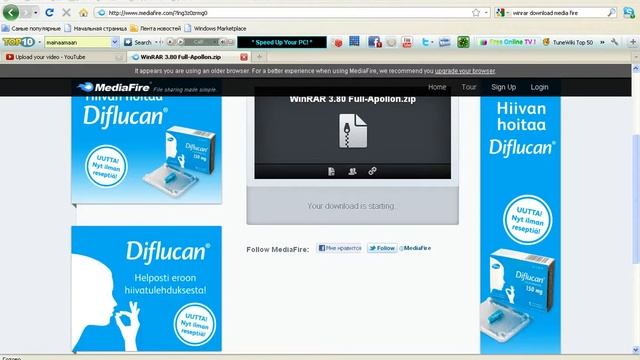Stop loading with the X icon

click(66, 13)
